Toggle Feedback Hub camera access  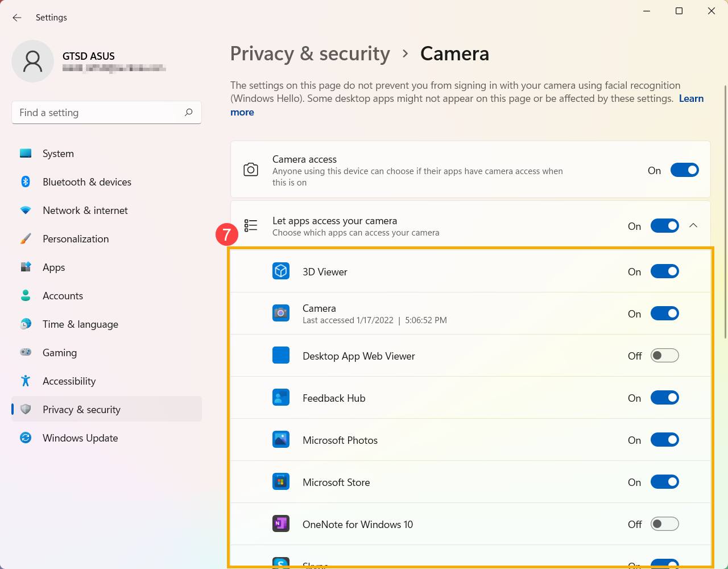pyautogui.click(x=665, y=398)
